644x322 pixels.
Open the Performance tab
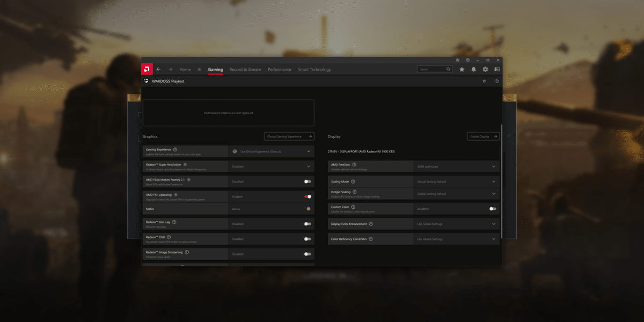tap(280, 69)
